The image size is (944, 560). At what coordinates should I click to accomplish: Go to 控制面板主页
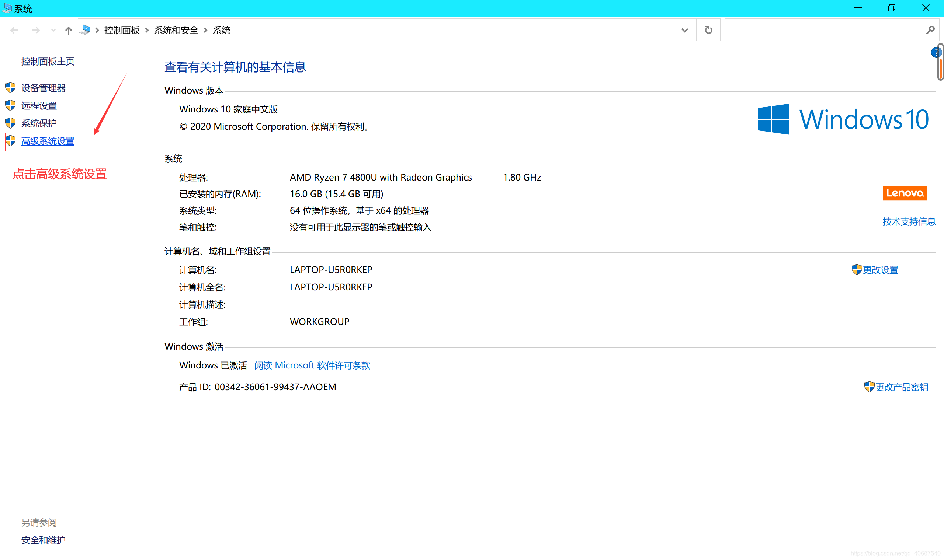pyautogui.click(x=48, y=61)
